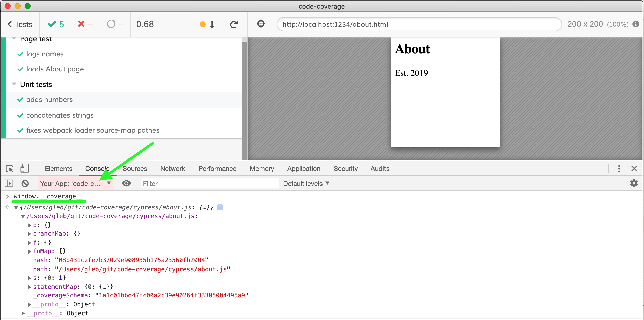Select the 'loads About page' test

[55, 69]
